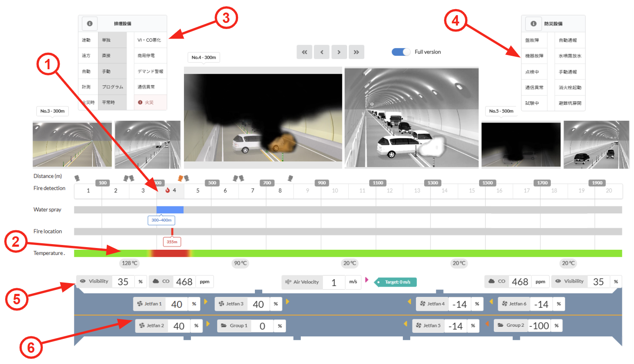Click the Group 2 folder icon
The width and height of the screenshot is (634, 364).
tap(501, 325)
